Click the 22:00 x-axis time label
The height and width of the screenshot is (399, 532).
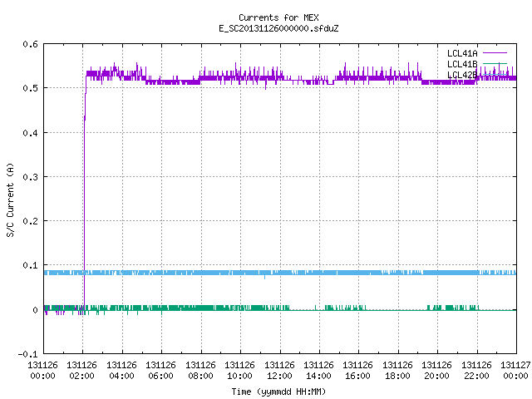pyautogui.click(x=476, y=376)
